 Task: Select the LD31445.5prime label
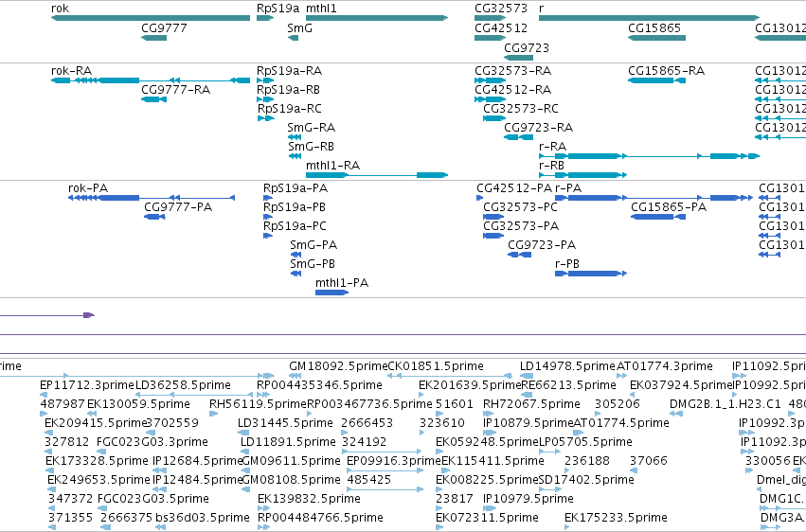point(285,423)
